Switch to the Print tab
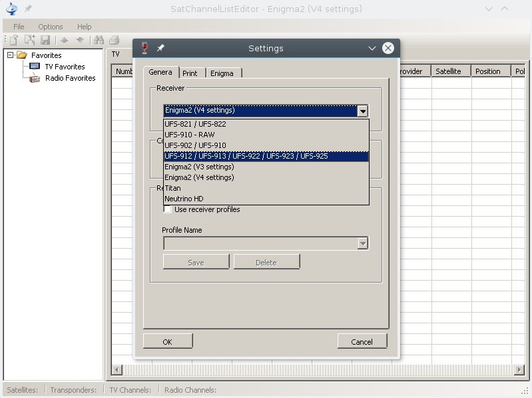 click(190, 73)
